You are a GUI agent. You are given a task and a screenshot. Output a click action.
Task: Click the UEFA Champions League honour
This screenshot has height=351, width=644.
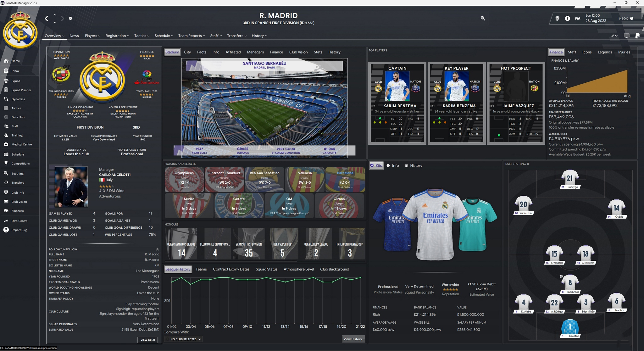pos(181,244)
